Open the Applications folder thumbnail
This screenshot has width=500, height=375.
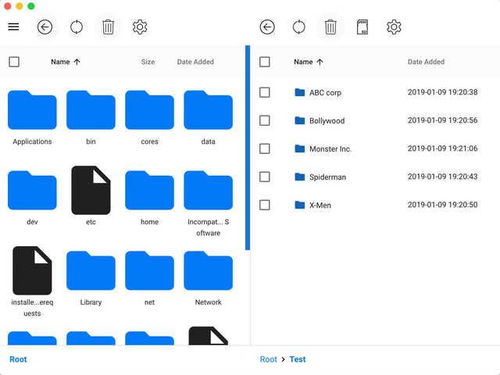(32, 110)
